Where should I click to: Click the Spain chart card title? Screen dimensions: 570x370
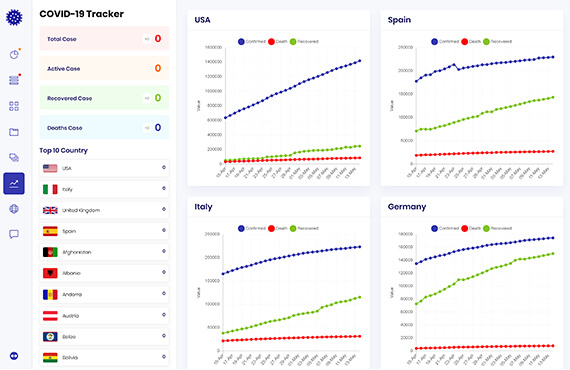[x=399, y=20]
